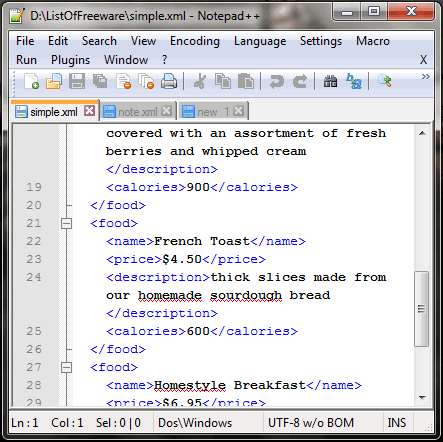443x442 pixels.
Task: Cut selection with the scissors icon
Action: click(x=200, y=81)
